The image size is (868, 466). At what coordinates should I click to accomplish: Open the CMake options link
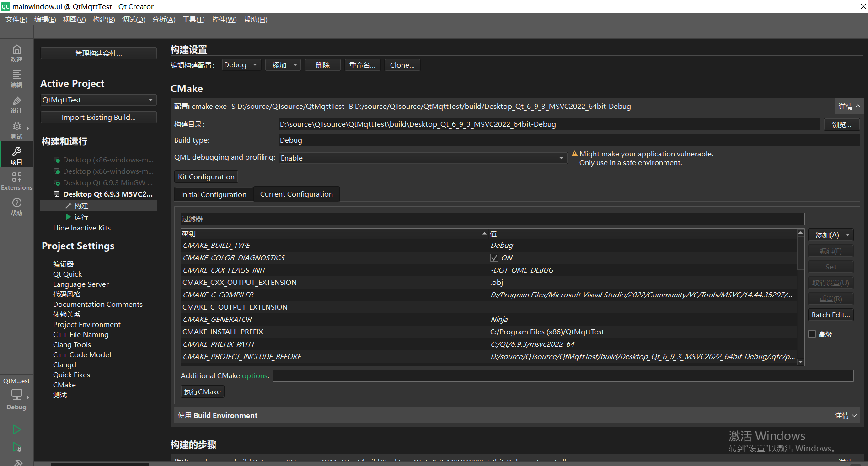pyautogui.click(x=255, y=375)
